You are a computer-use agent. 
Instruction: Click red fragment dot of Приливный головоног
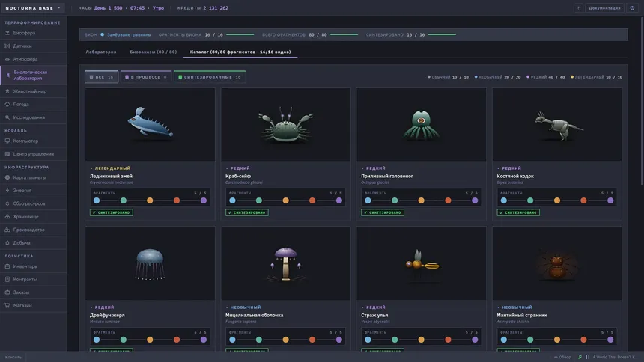[448, 200]
